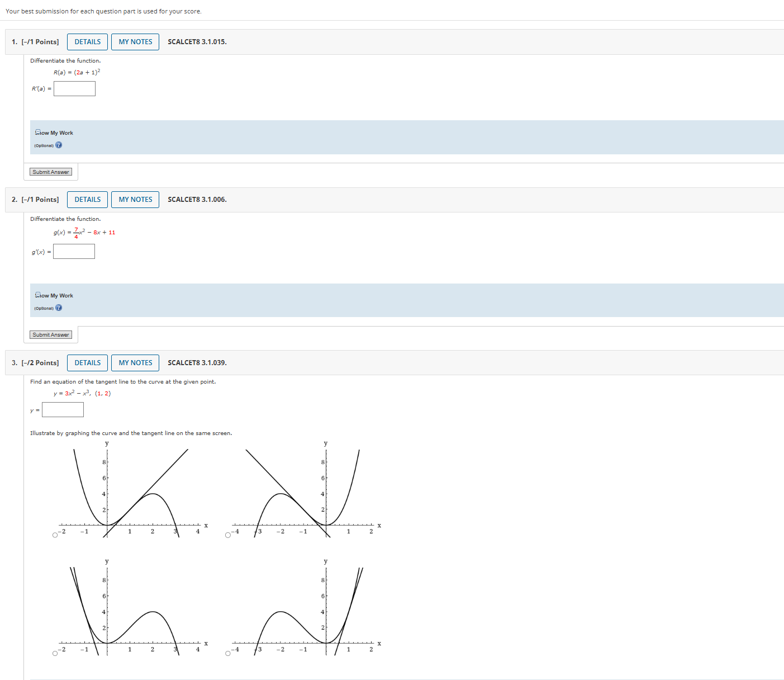Submit answer for question 2
Image resolution: width=784 pixels, height=680 pixels.
[51, 335]
